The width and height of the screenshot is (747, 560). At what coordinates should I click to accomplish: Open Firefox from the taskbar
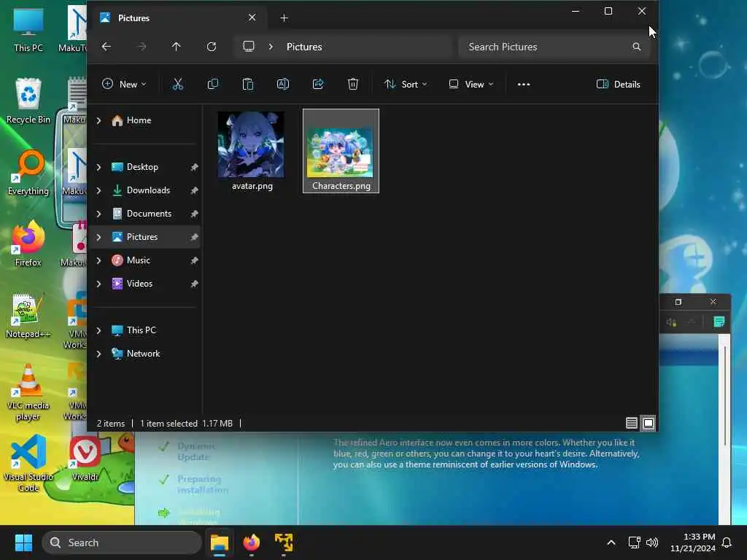pos(252,542)
